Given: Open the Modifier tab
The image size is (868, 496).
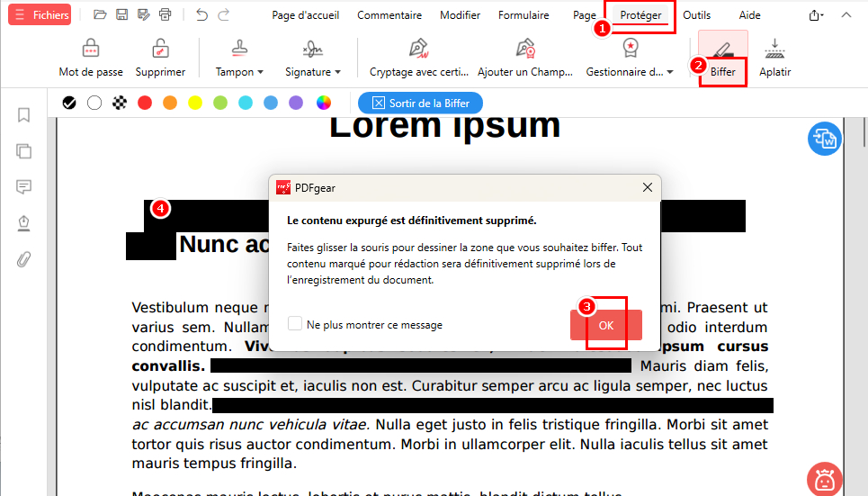Looking at the screenshot, I should [460, 15].
